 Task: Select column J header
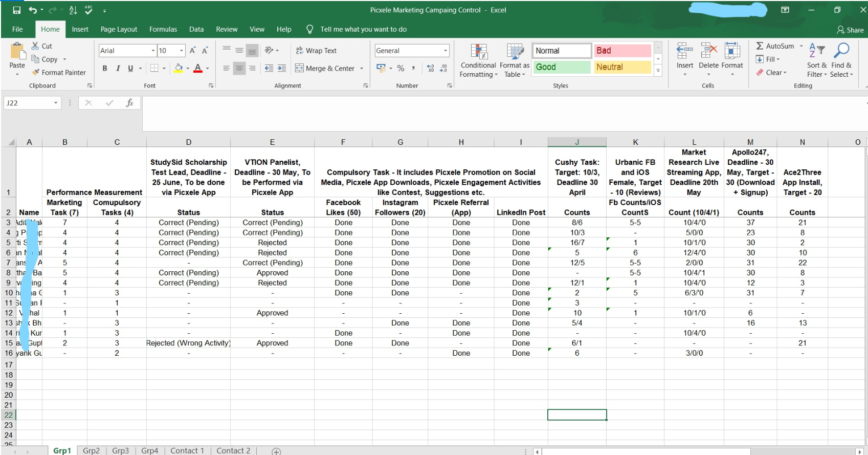(577, 142)
